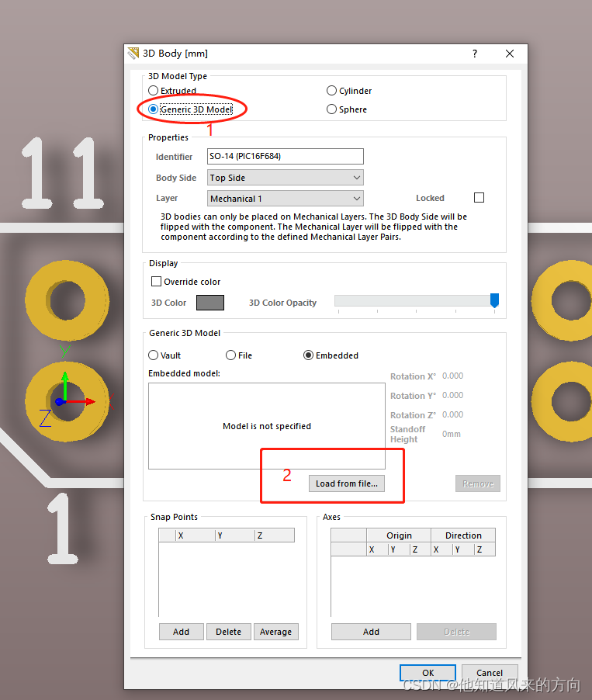Confirm the dialog with OK

(428, 673)
